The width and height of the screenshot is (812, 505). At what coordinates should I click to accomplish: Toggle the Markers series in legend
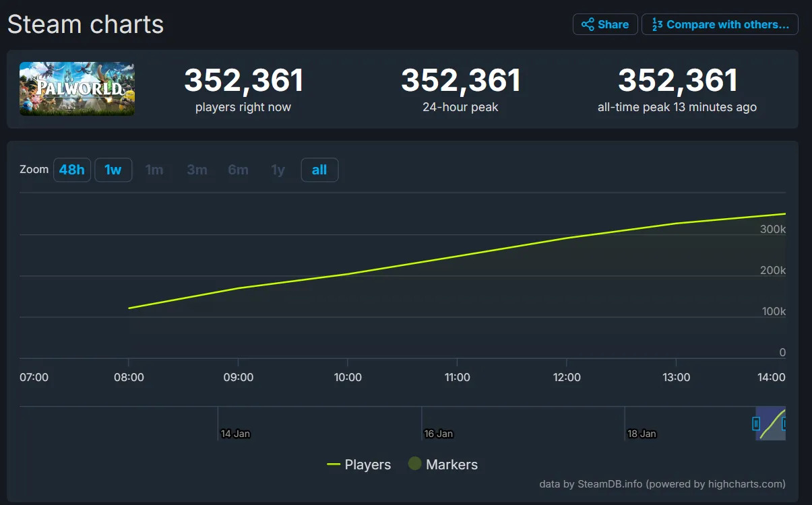coord(443,465)
